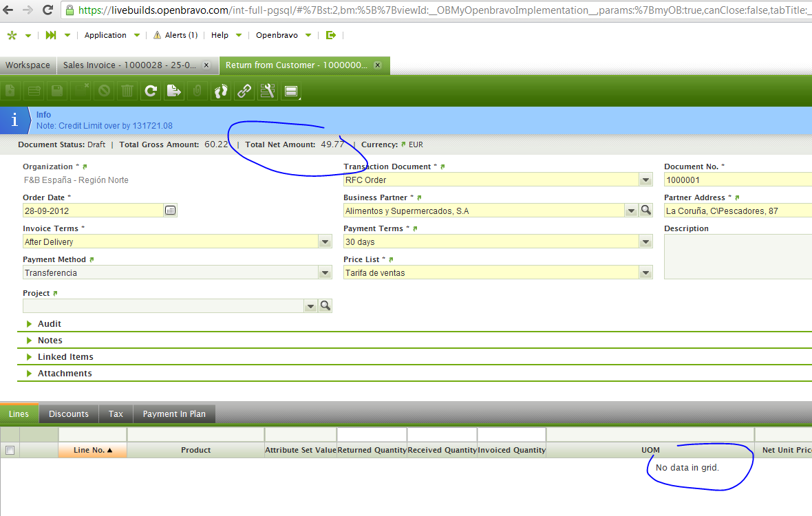Click the green star Quick Create icon
Screen dimensions: 812x516
pos(12,35)
